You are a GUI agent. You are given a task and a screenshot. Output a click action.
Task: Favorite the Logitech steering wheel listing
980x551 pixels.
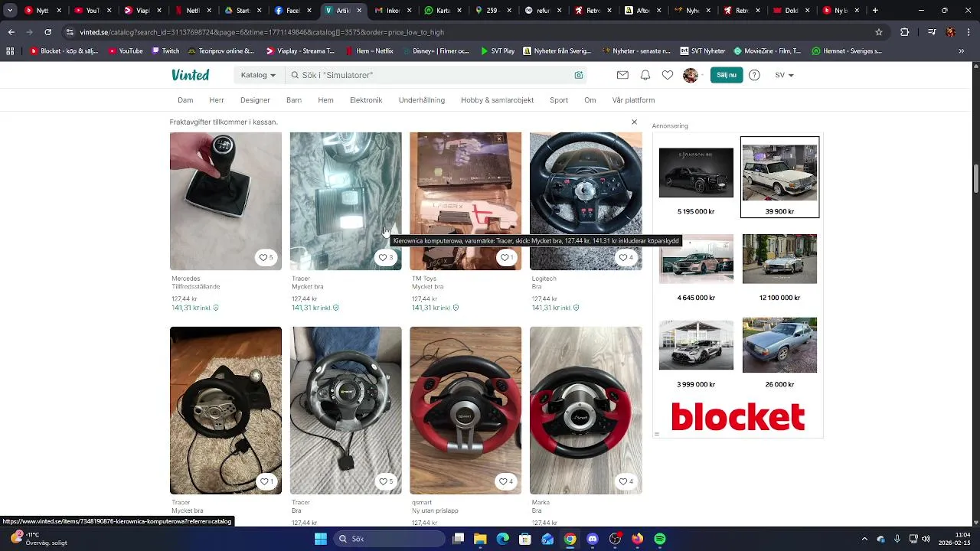tap(626, 258)
